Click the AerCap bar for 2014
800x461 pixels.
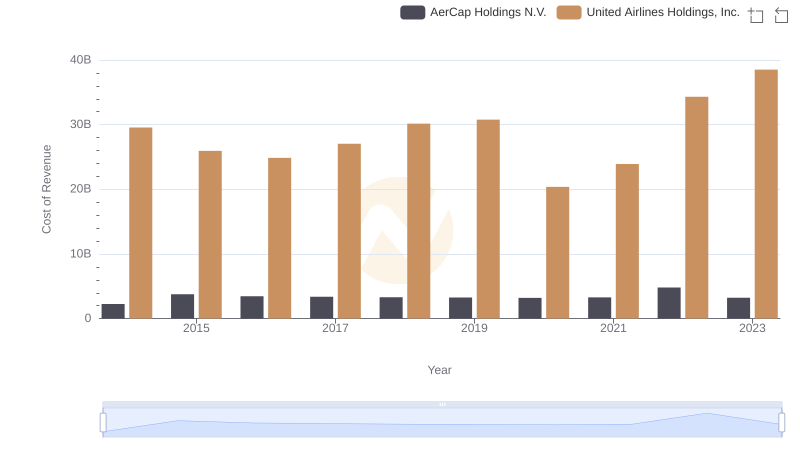[113, 311]
